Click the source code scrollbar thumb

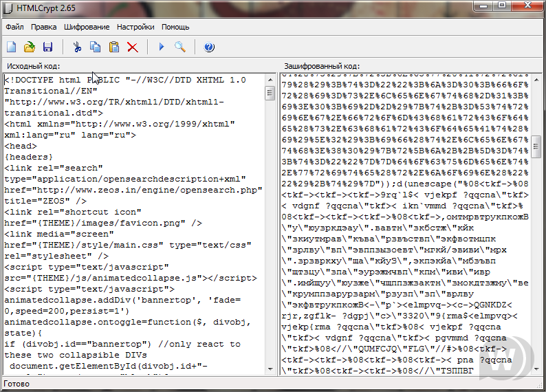[270, 93]
